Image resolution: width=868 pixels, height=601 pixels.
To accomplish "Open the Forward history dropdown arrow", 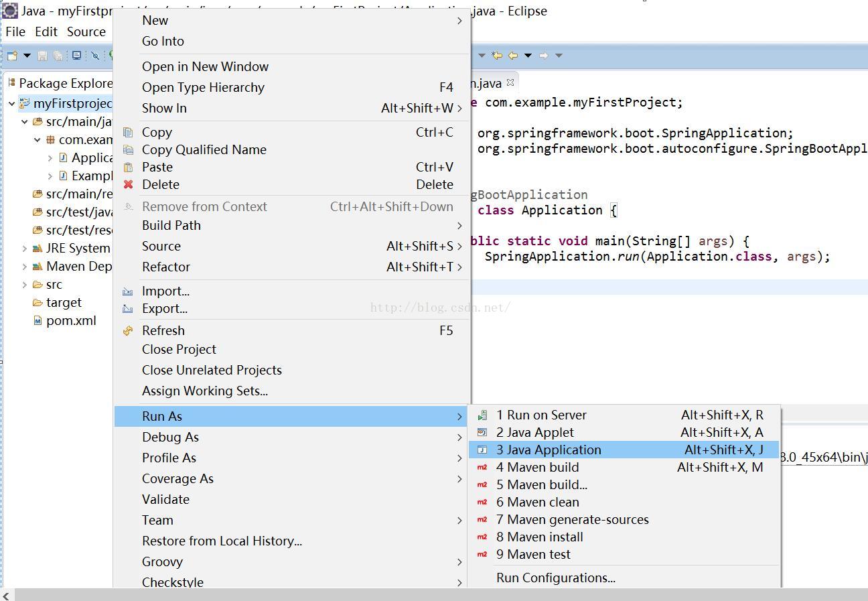I will click(559, 56).
